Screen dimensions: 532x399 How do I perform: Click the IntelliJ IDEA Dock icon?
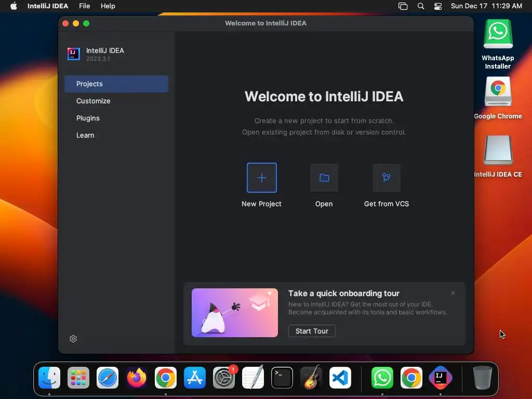tap(441, 378)
